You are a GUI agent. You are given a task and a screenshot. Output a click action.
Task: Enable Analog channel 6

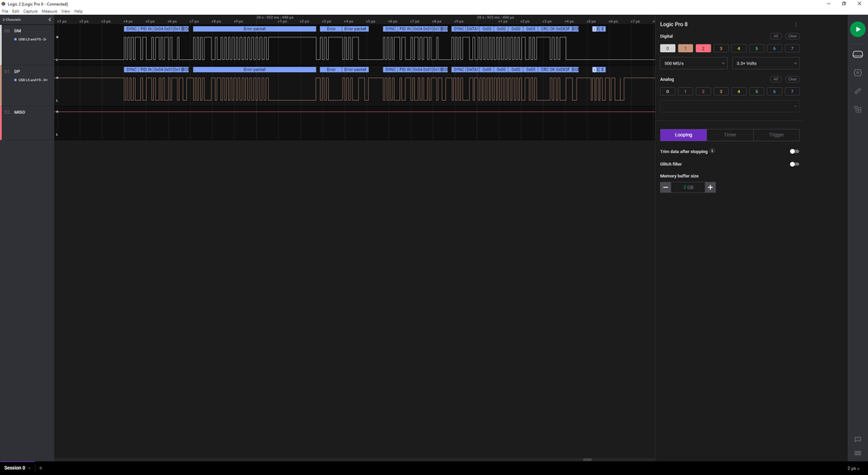click(774, 91)
